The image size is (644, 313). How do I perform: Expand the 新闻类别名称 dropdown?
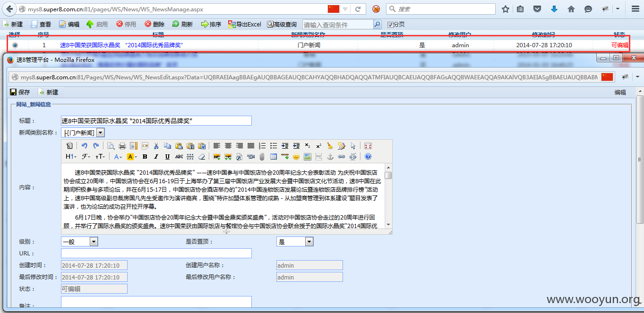(x=100, y=133)
